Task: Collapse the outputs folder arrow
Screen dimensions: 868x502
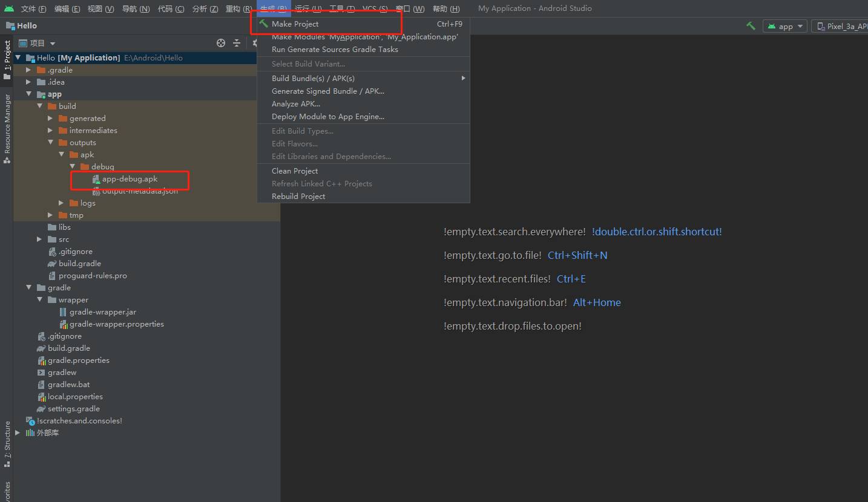Action: (50, 143)
